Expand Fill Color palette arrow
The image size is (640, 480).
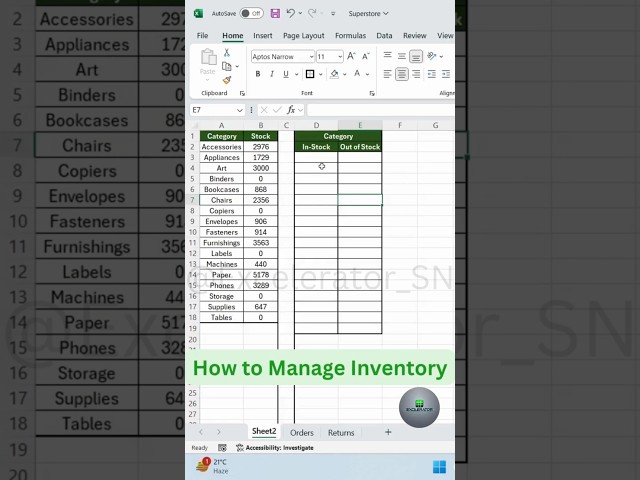pyautogui.click(x=344, y=74)
